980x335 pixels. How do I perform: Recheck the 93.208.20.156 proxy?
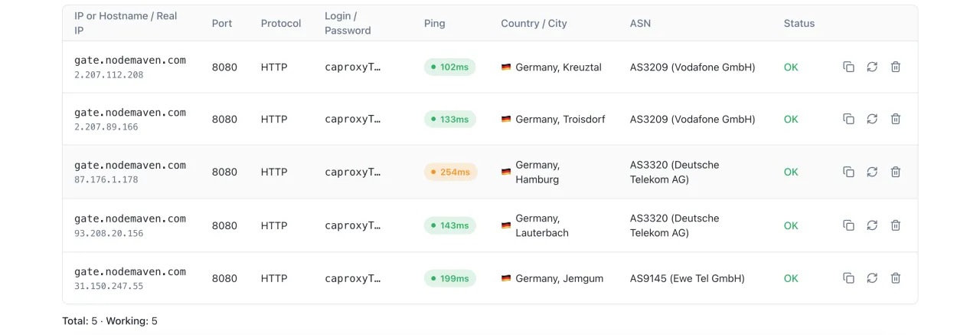click(872, 225)
